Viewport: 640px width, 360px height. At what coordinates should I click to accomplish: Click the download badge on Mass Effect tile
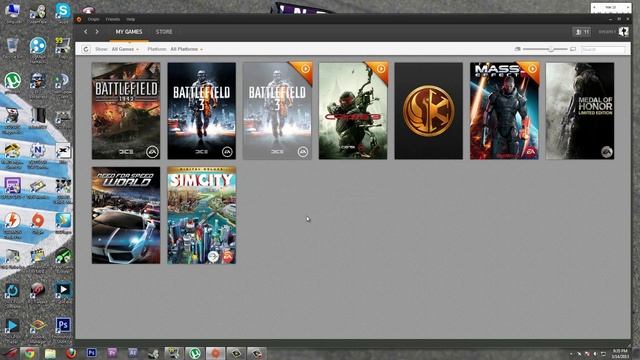pyautogui.click(x=532, y=69)
